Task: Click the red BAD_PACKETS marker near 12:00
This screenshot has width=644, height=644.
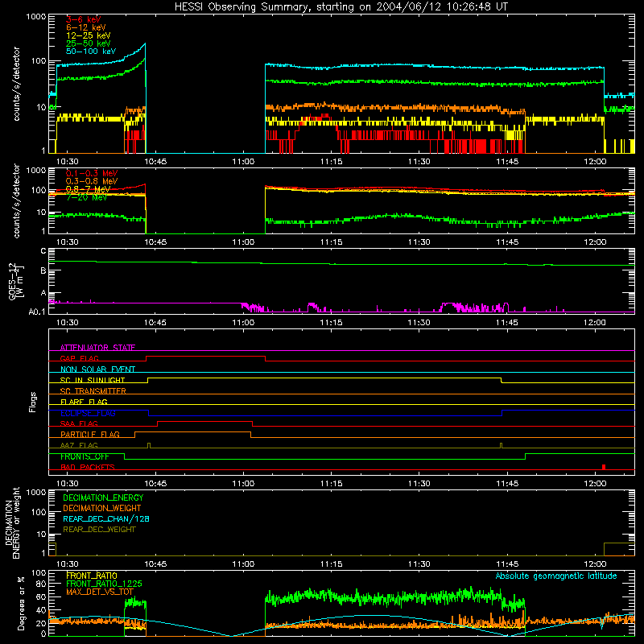Action: click(x=603, y=467)
